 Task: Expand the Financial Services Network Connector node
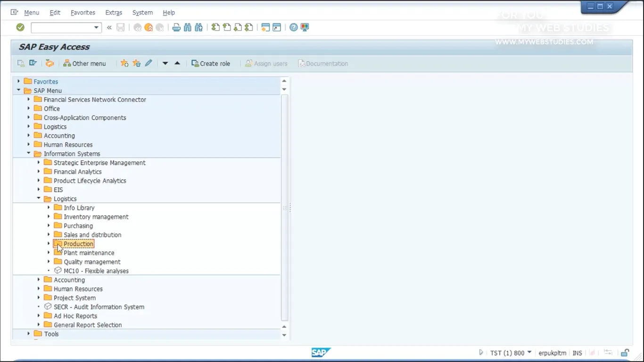click(29, 99)
